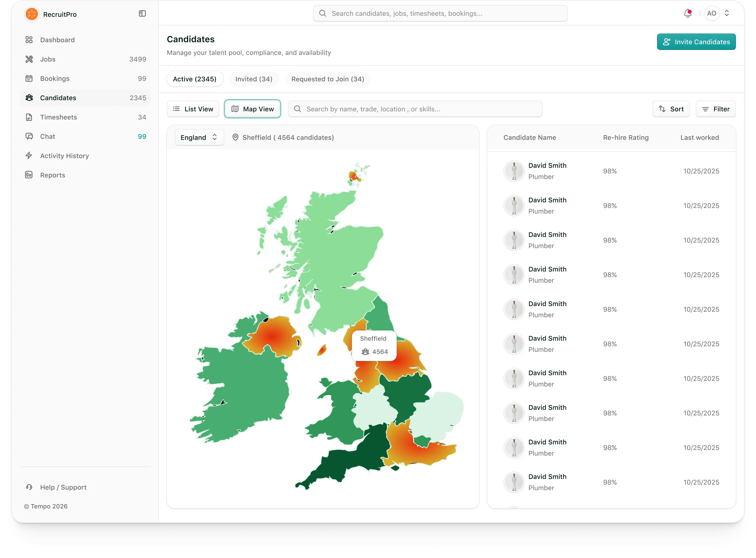
Task: Switch to the Active (2345) tab
Action: [195, 79]
